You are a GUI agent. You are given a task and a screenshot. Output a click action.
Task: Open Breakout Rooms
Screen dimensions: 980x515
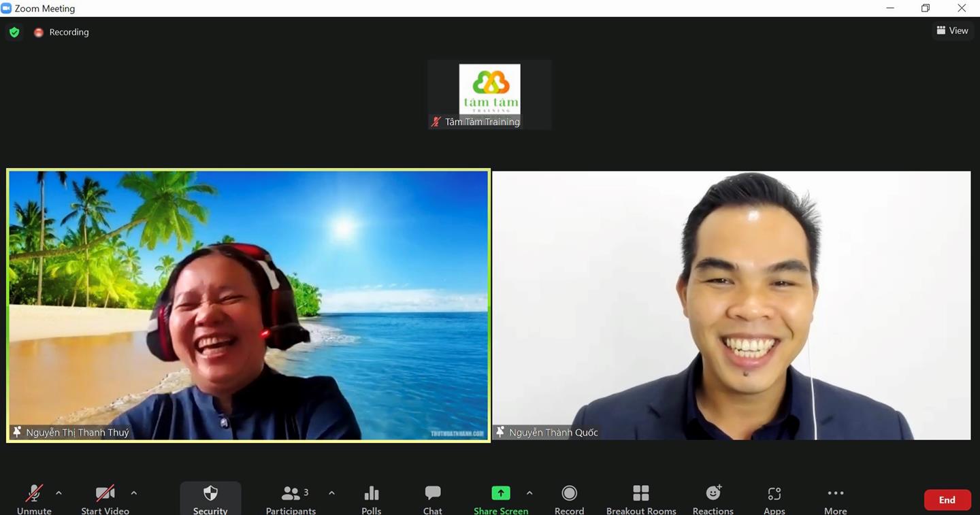(641, 498)
